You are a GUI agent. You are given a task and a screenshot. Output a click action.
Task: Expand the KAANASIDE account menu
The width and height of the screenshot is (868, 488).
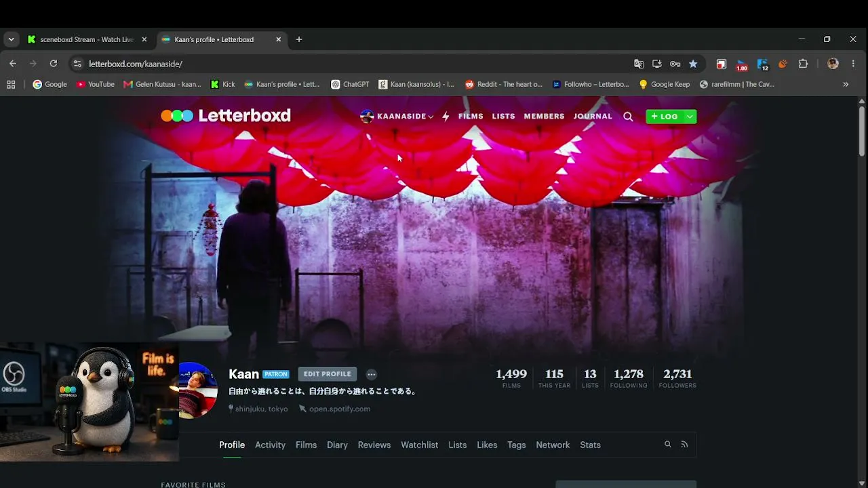397,117
